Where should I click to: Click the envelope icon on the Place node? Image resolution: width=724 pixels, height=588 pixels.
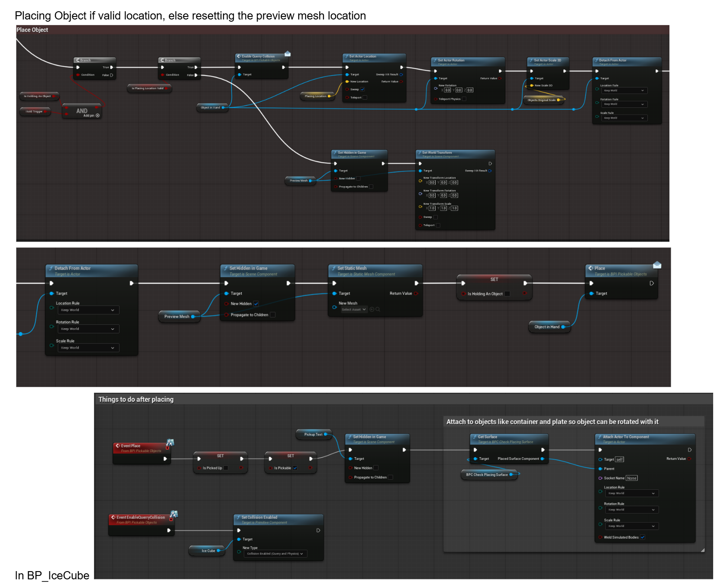click(657, 265)
